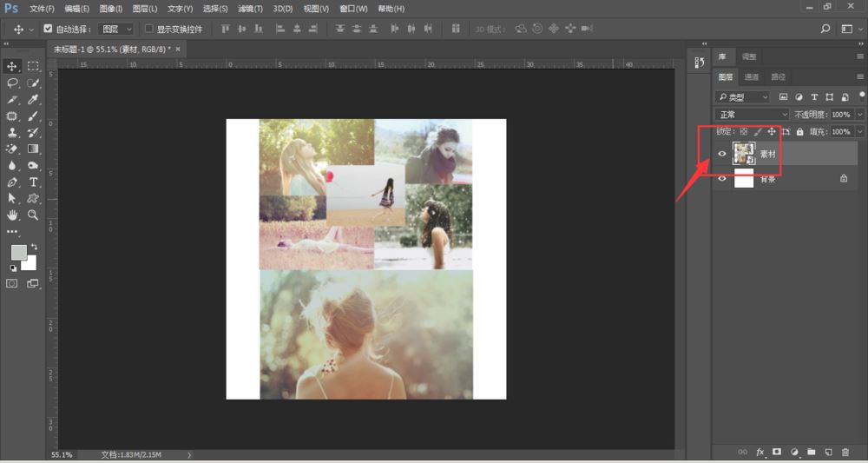Click the link layers icon
This screenshot has height=463, width=868.
743,453
